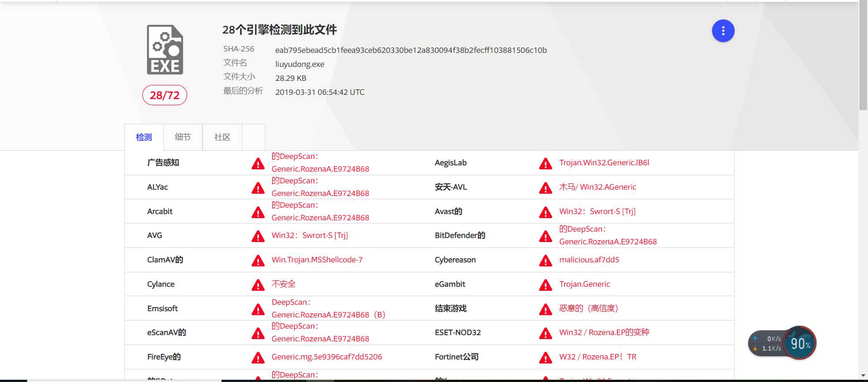The image size is (868, 382).
Task: Click the Win32 / Rozena.EP的变种 result
Action: point(604,332)
